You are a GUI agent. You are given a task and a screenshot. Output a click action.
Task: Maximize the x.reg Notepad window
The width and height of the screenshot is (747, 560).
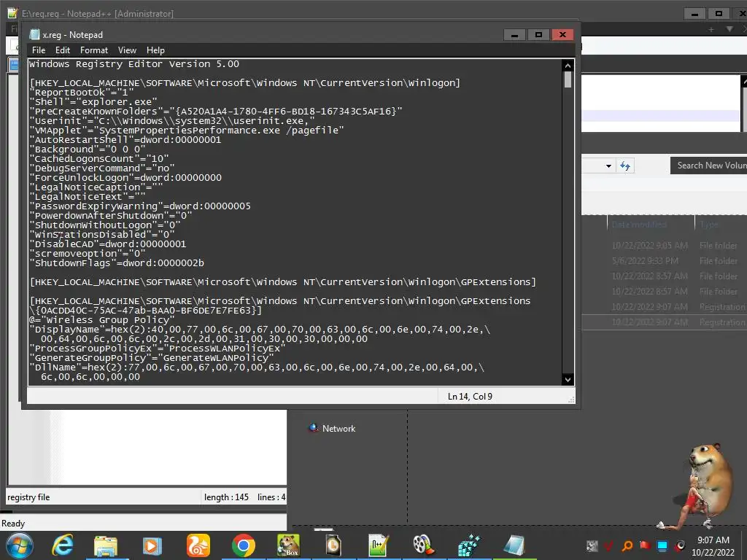[x=538, y=35]
